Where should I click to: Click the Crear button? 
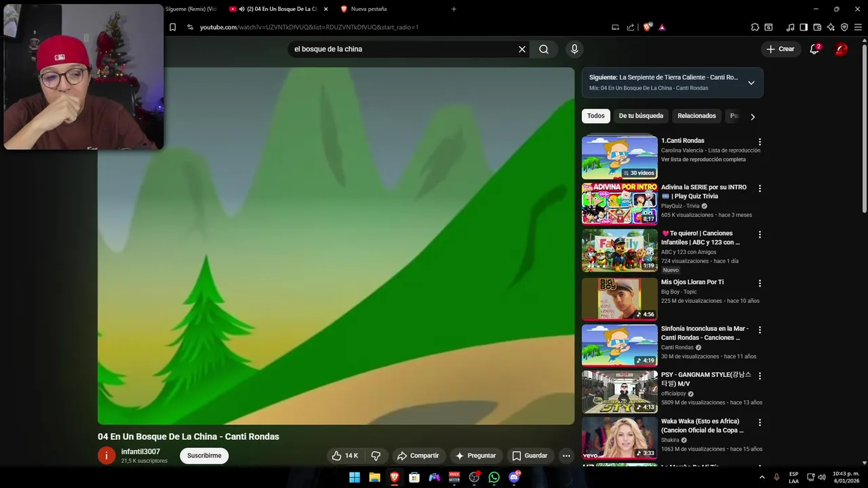tap(780, 49)
